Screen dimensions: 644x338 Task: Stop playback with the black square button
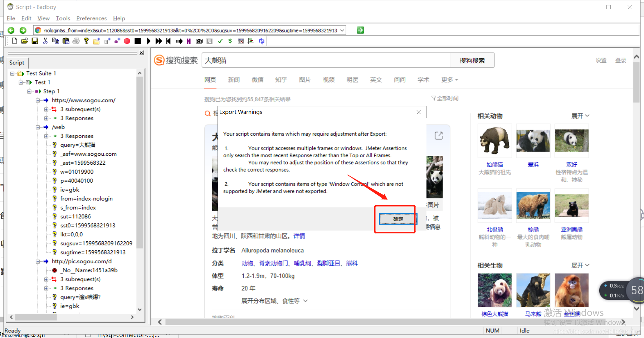click(x=137, y=41)
